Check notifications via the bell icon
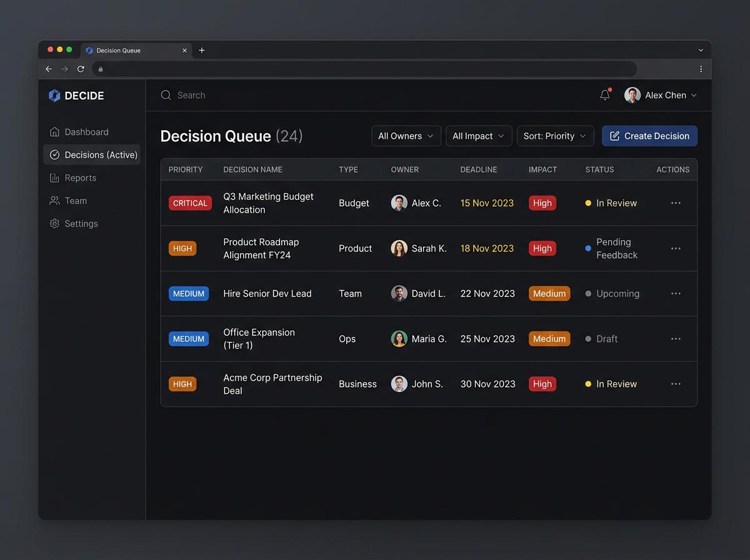This screenshot has width=750, height=560. coord(604,94)
